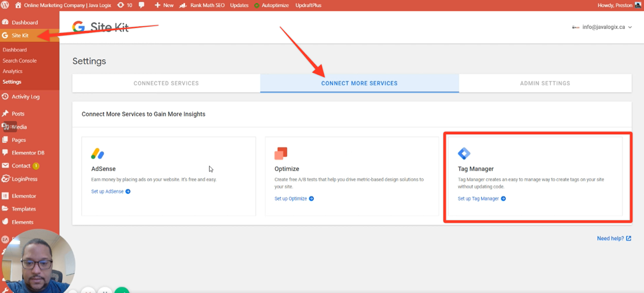The width and height of the screenshot is (644, 293).
Task: Click the Google G icon beside Site Kit
Action: coord(5,35)
